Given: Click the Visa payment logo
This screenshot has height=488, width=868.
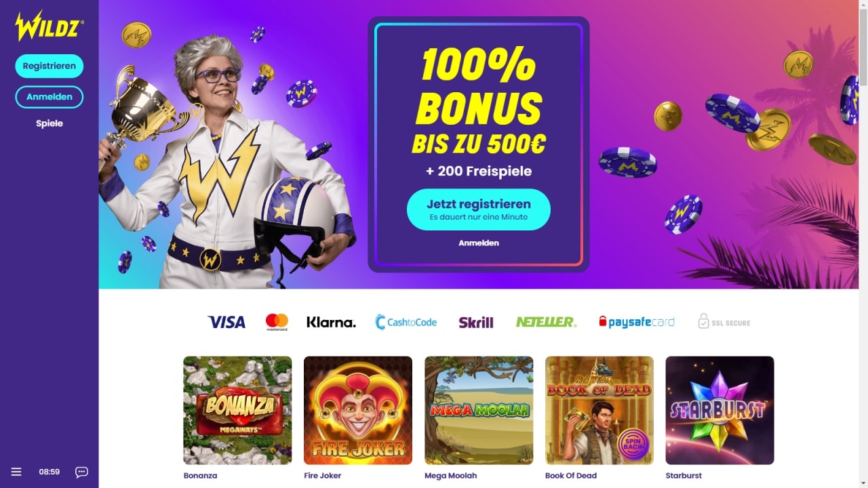Looking at the screenshot, I should [x=226, y=322].
